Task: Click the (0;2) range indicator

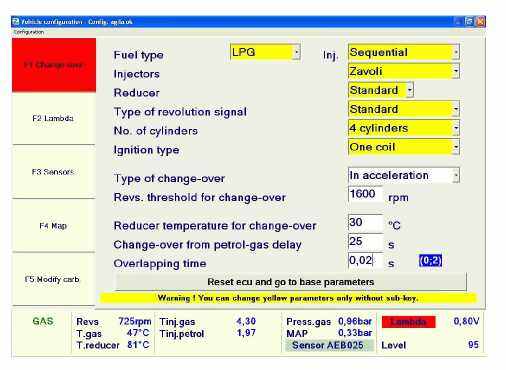Action: tap(430, 261)
